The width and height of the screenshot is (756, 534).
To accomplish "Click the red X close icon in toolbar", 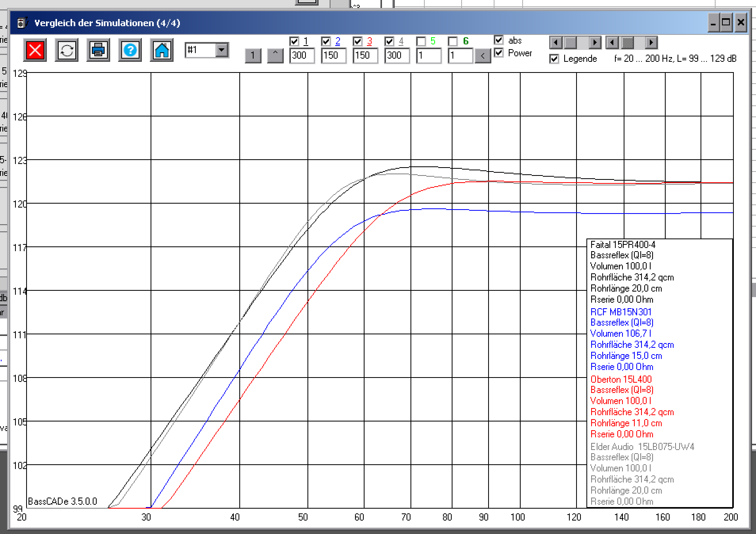I will click(35, 50).
